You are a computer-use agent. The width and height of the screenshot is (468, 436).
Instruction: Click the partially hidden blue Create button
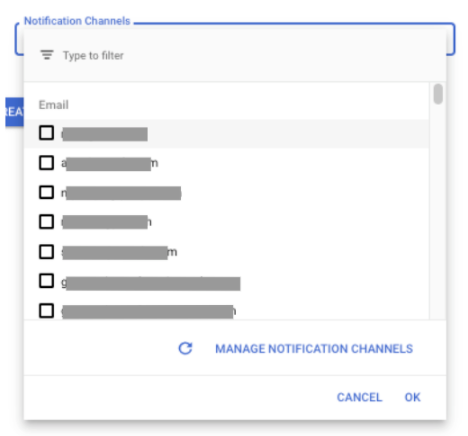click(14, 112)
